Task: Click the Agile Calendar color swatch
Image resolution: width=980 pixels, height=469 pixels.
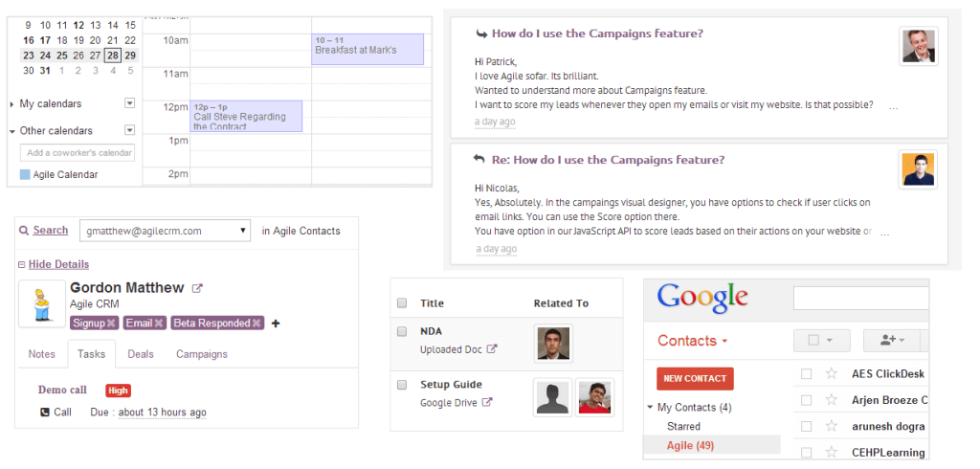Action: pyautogui.click(x=25, y=174)
